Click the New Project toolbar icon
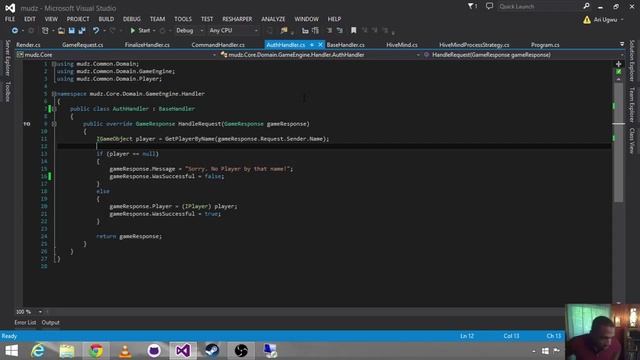Viewport: 640px width, 360px height. coord(45,31)
